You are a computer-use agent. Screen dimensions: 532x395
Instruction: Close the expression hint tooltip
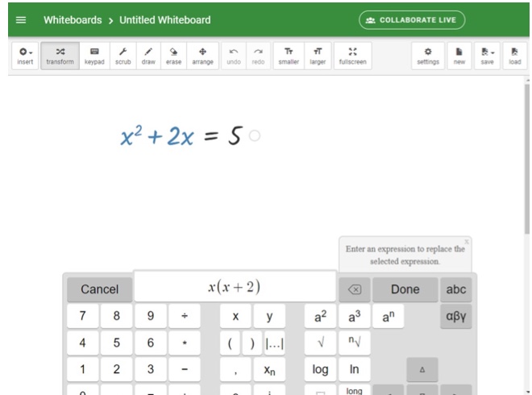coord(467,242)
